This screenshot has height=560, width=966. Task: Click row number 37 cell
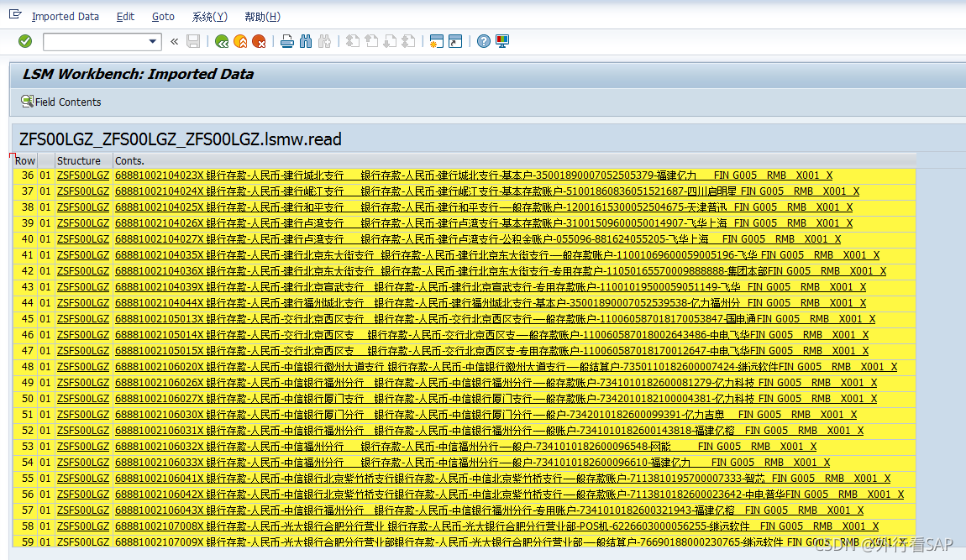pos(25,191)
